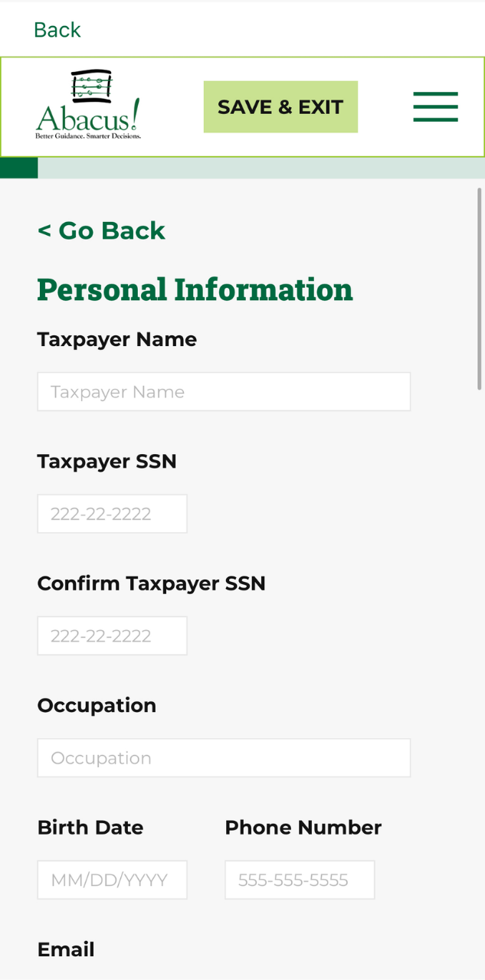Click into the Taxpayer SSN field
This screenshot has height=980, width=485.
tap(112, 514)
